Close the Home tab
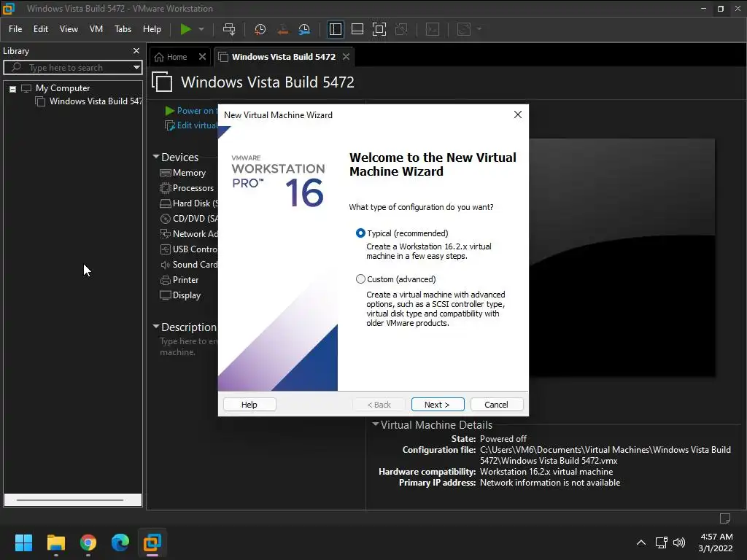The height and width of the screenshot is (560, 747). 203,57
